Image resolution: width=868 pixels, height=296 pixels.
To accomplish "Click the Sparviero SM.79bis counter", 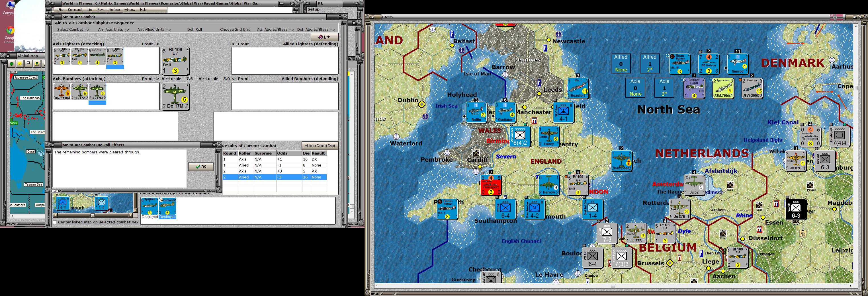I will tap(723, 88).
